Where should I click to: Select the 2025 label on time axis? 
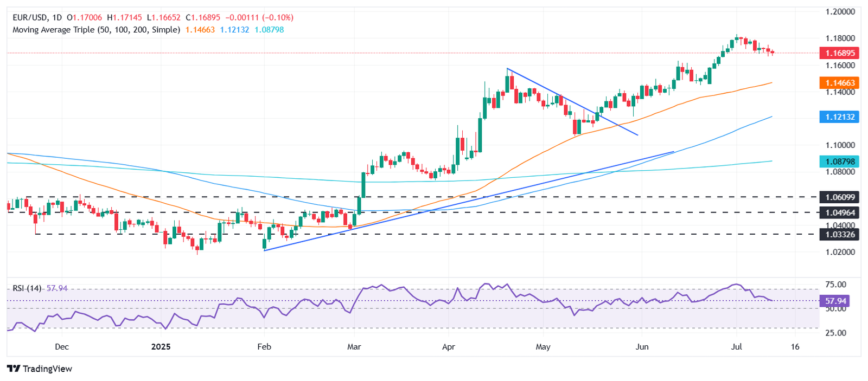[161, 347]
